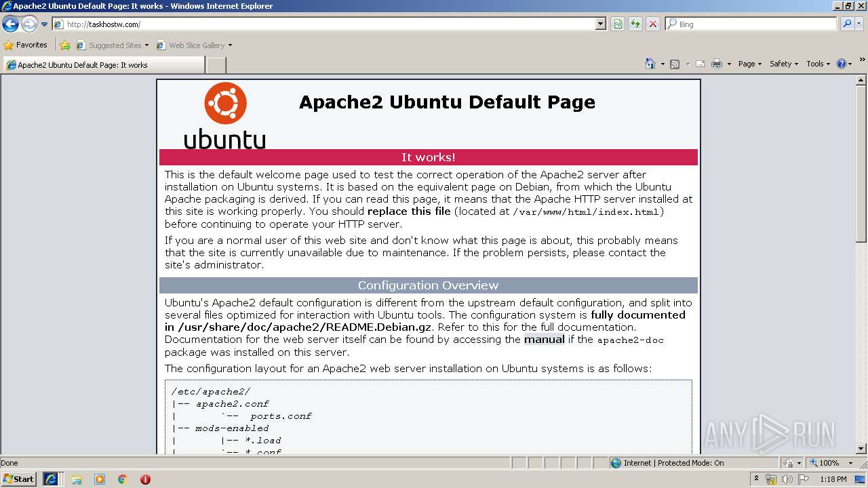The width and height of the screenshot is (868, 488).
Task: Open the Suggested Sites link
Action: coord(112,45)
